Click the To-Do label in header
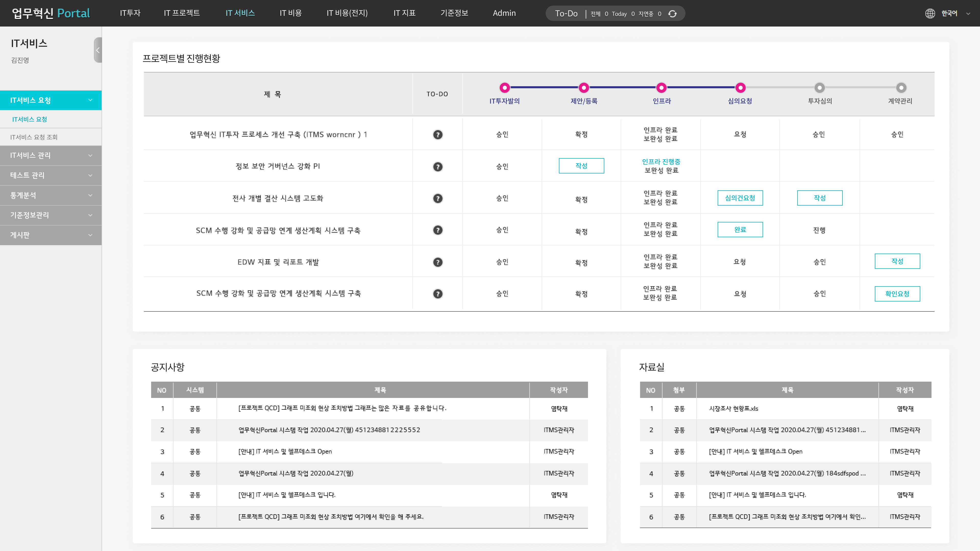This screenshot has height=551, width=980. [566, 14]
